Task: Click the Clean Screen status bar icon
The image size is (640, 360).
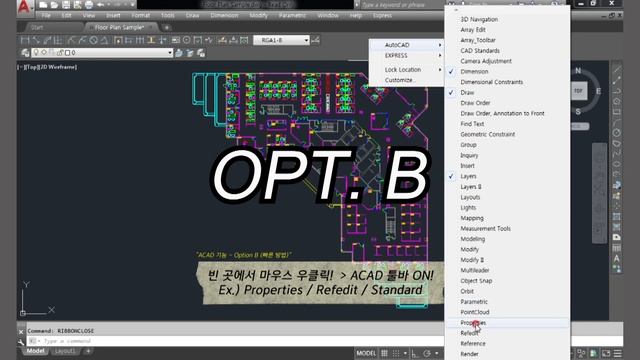Action: tap(606, 353)
